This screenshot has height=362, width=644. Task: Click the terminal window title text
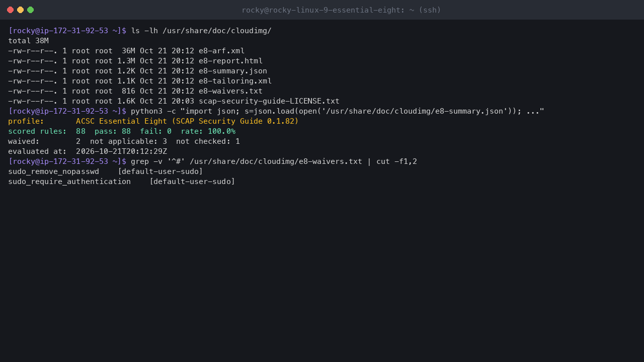(x=341, y=10)
